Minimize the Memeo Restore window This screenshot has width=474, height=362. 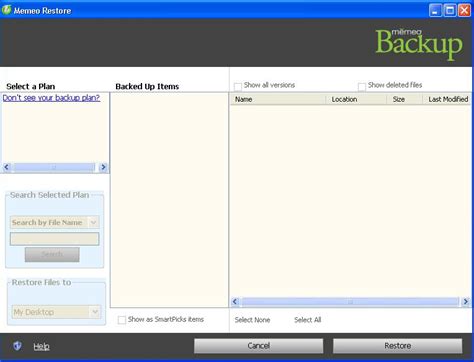point(435,11)
